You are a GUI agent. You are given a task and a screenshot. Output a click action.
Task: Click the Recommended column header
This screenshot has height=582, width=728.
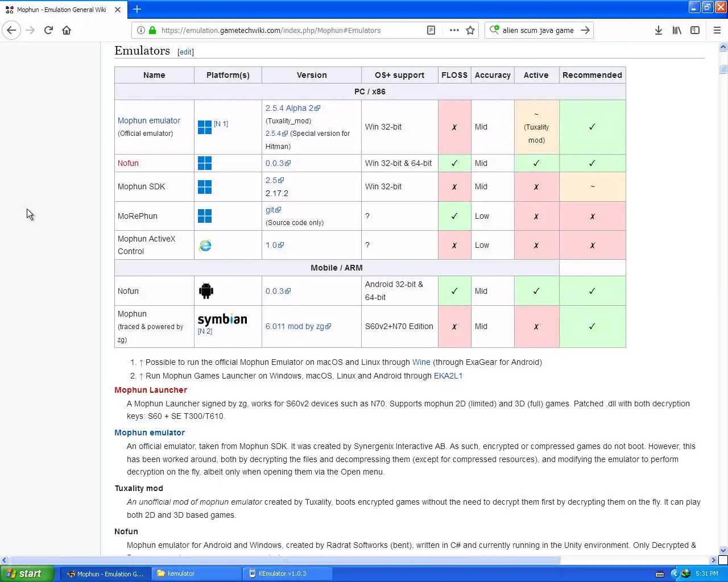point(592,75)
